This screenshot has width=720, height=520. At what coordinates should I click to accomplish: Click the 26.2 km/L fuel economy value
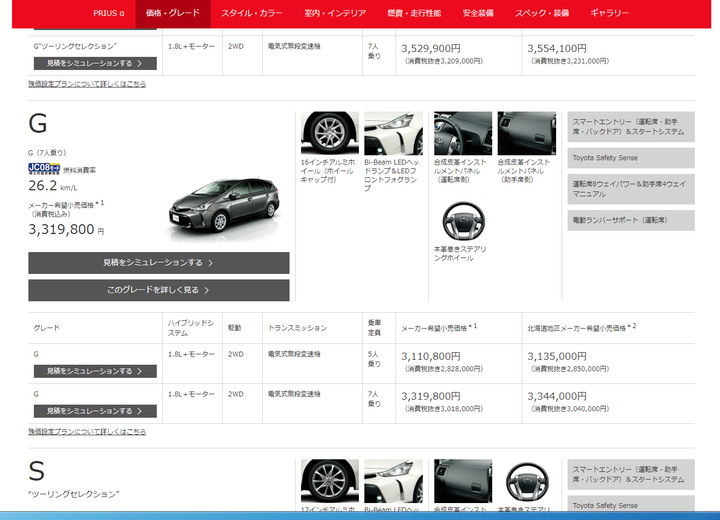52,186
